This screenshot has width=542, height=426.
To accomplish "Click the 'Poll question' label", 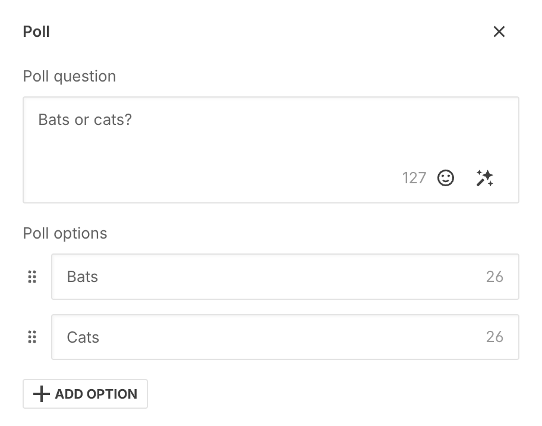I will pos(69,76).
